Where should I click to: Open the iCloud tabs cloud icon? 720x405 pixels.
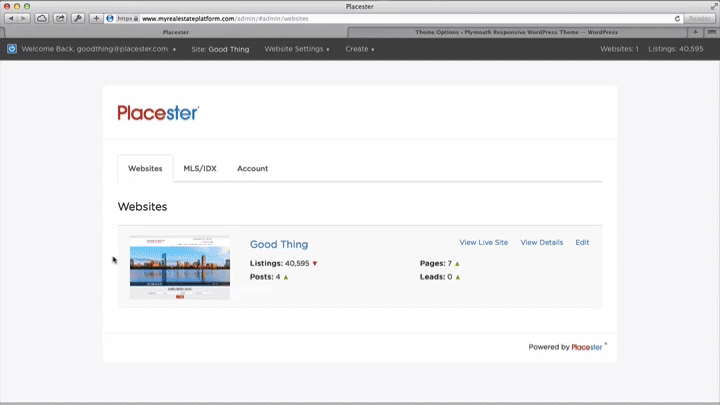click(x=41, y=18)
